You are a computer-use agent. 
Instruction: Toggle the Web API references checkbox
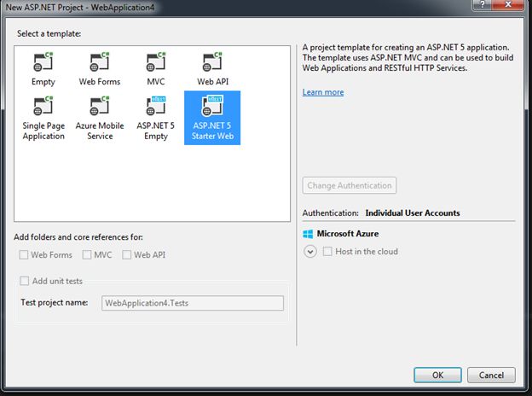(x=126, y=254)
